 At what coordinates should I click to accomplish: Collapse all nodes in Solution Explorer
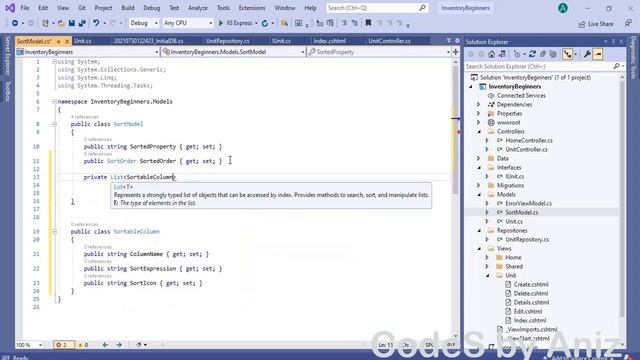(x=543, y=54)
